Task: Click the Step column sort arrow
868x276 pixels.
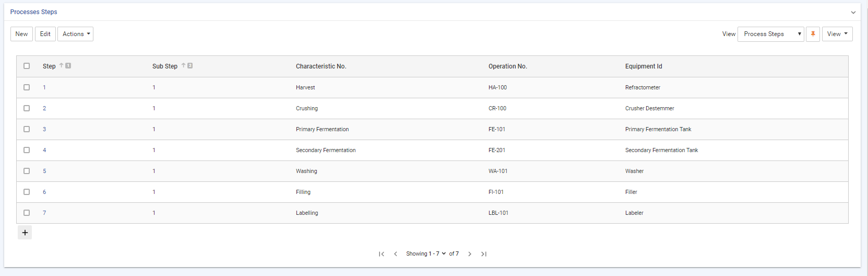Action: (x=62, y=66)
